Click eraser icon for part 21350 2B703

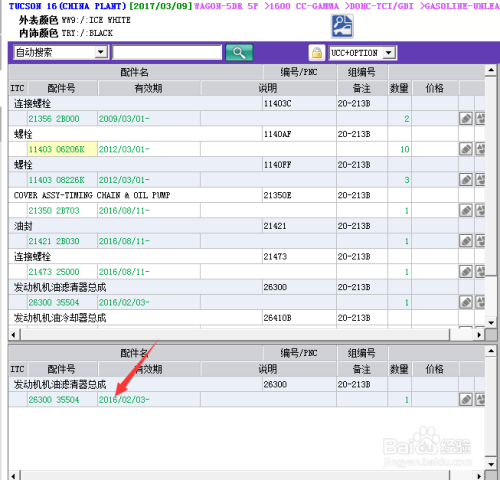[466, 210]
